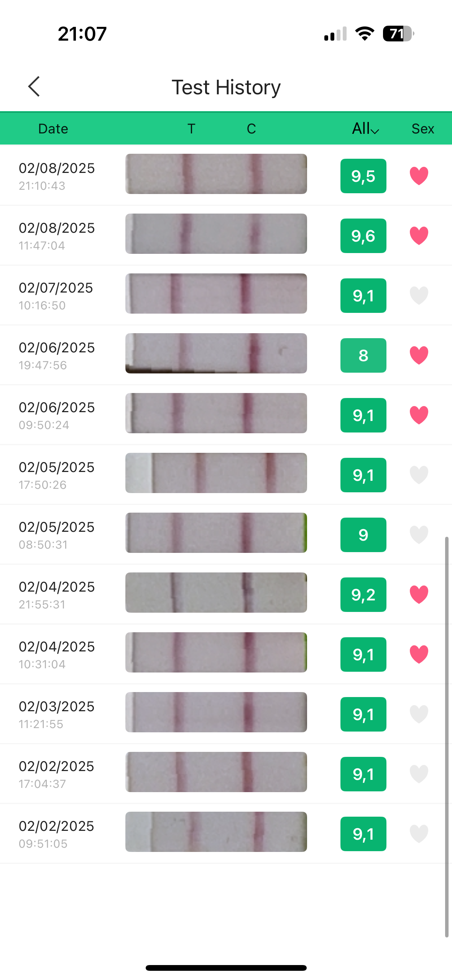Tap the back arrow icon
The image size is (452, 980).
[x=34, y=86]
